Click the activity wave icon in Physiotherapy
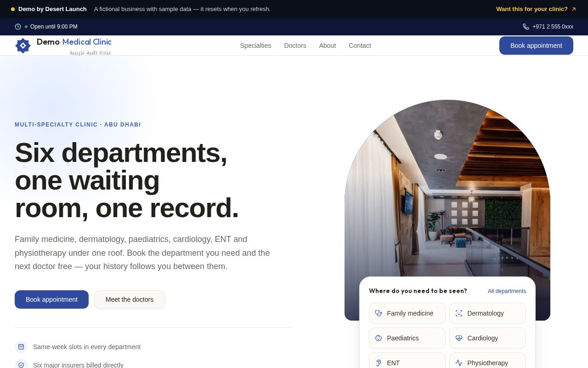588x368 pixels. tap(459, 363)
